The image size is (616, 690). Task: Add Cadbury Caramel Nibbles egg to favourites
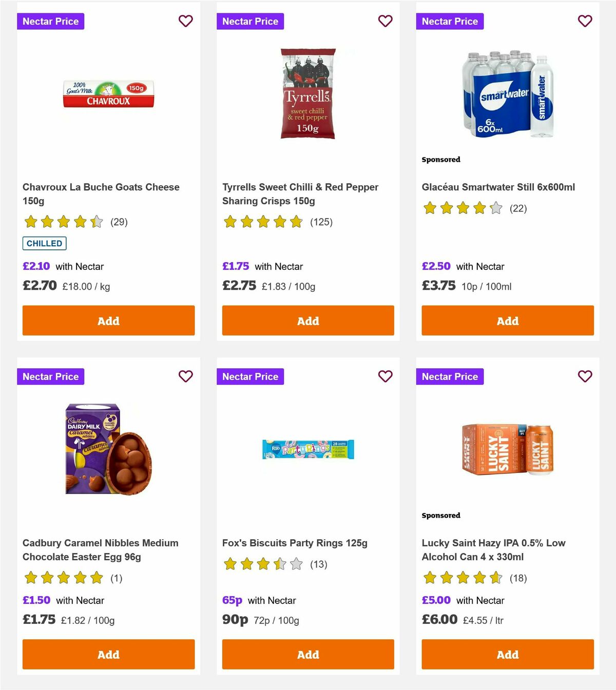click(185, 376)
